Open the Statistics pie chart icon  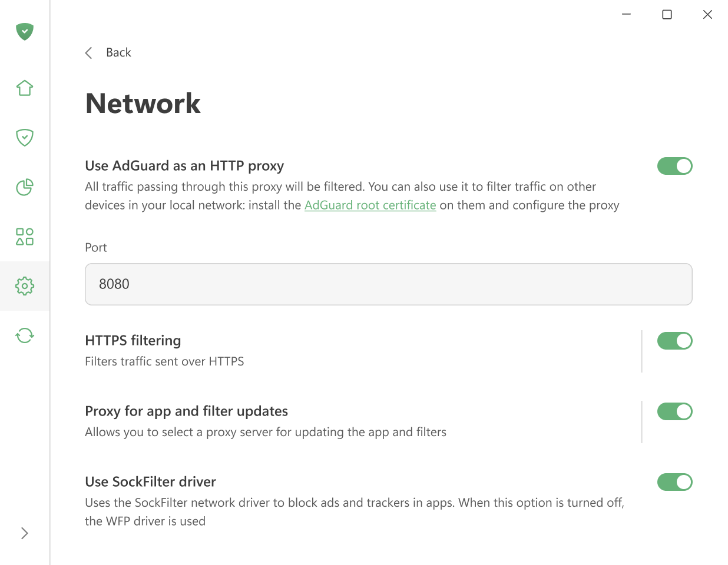(24, 187)
